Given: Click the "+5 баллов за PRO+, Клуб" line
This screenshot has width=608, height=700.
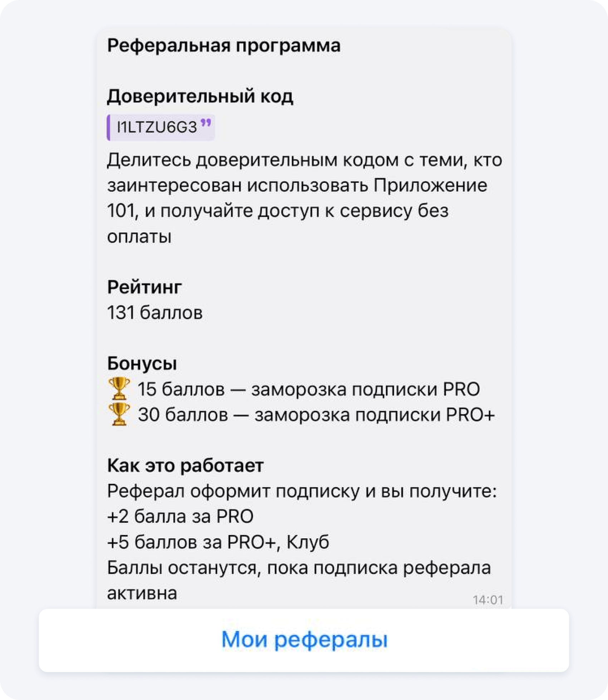Looking at the screenshot, I should [218, 542].
